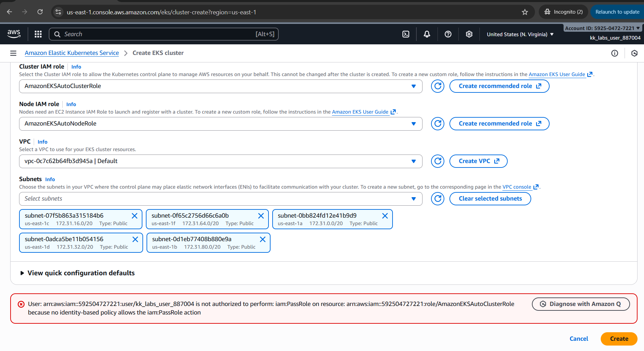The width and height of the screenshot is (644, 351).
Task: Click Clear selected subnets
Action: (490, 199)
